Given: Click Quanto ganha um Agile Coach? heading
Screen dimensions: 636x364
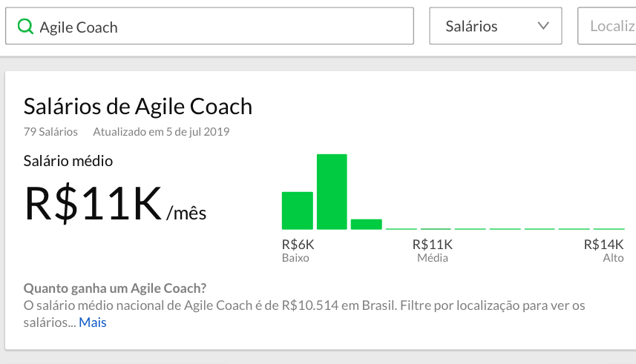Looking at the screenshot, I should pyautogui.click(x=115, y=288).
